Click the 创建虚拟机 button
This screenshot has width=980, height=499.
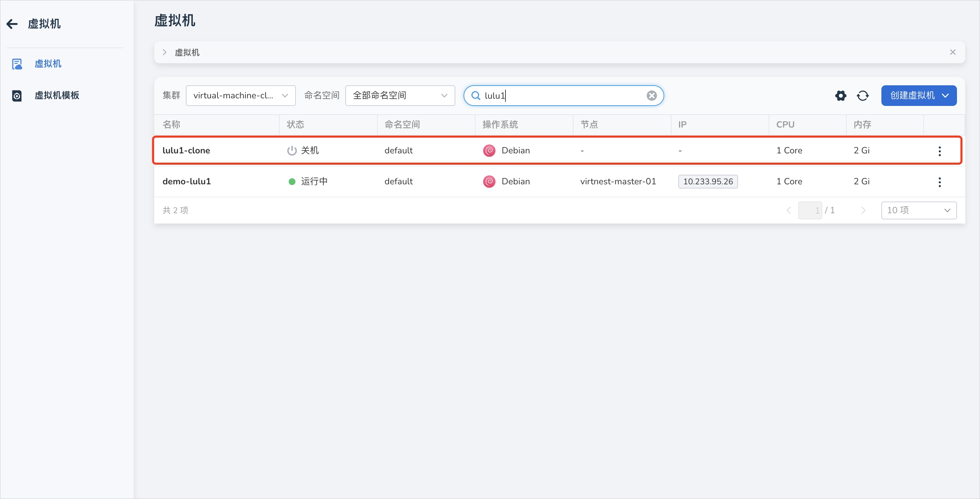[x=919, y=96]
